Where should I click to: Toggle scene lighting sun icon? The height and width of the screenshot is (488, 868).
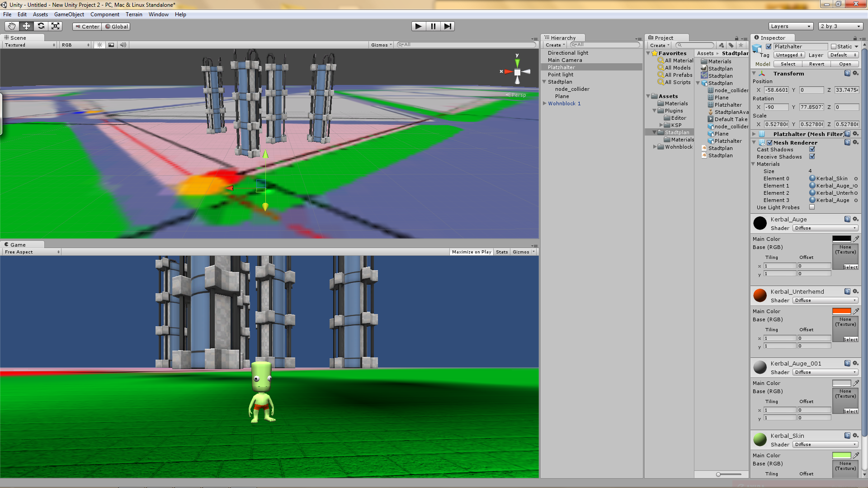point(99,45)
